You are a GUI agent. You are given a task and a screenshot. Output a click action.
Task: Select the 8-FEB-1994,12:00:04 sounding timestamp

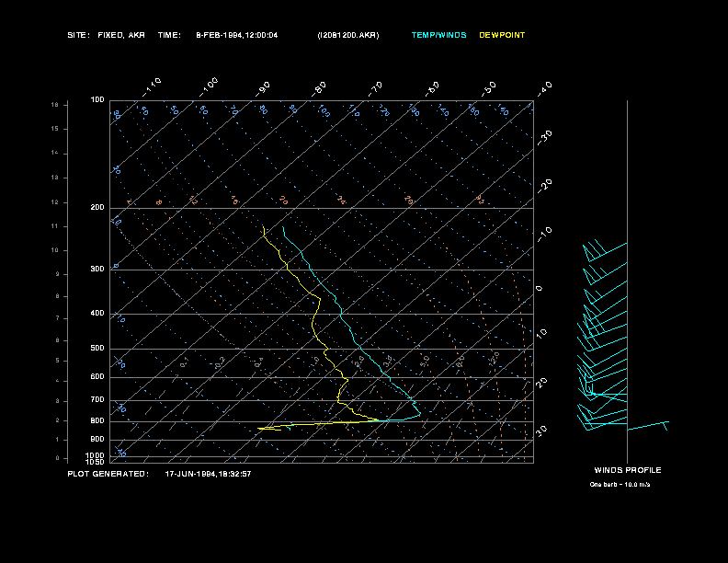[x=237, y=35]
